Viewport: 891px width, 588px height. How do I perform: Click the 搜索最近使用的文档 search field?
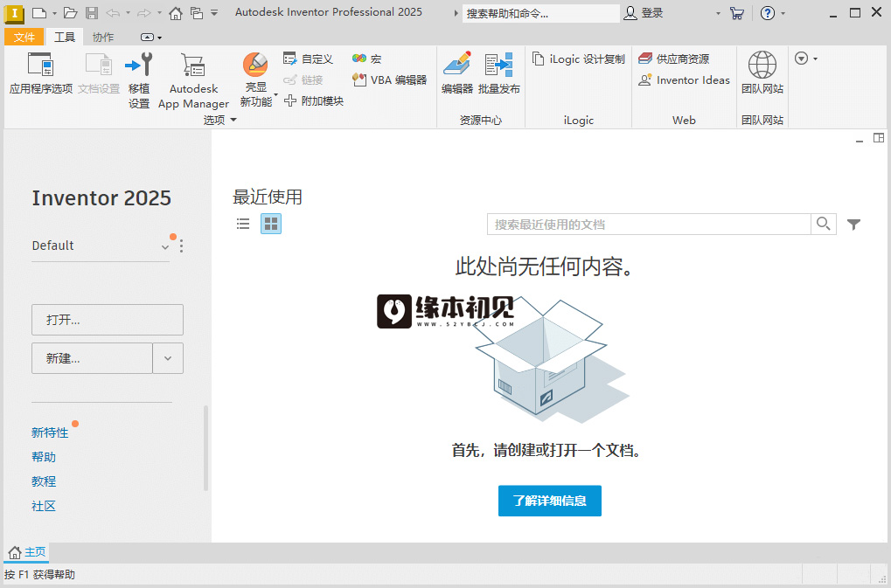click(649, 225)
